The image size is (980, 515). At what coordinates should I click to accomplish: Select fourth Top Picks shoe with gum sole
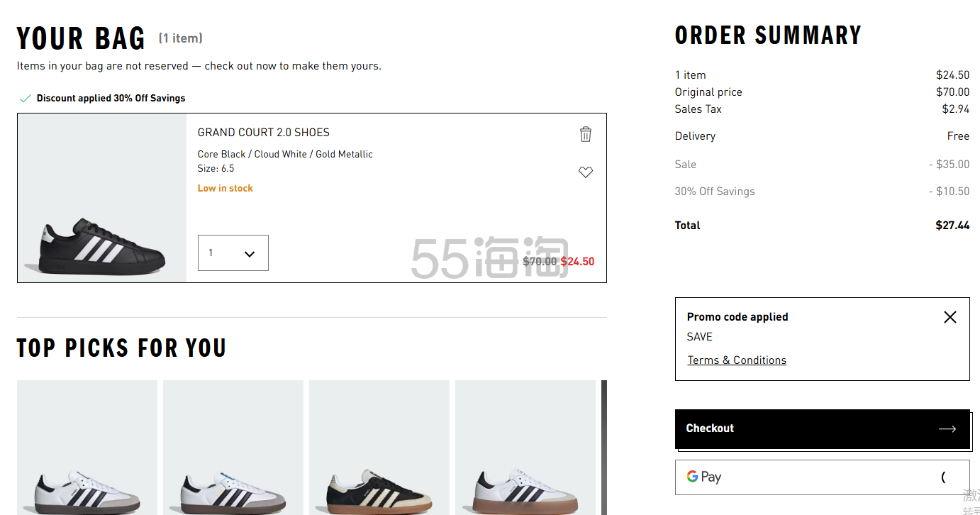(x=525, y=448)
